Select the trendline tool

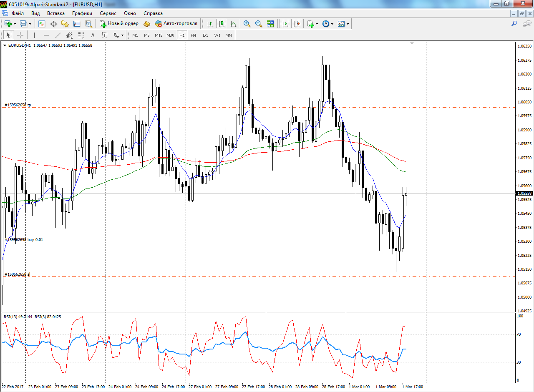point(58,35)
